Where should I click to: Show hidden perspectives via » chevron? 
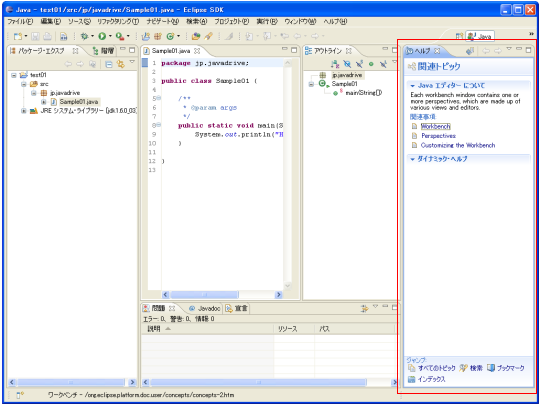click(531, 33)
